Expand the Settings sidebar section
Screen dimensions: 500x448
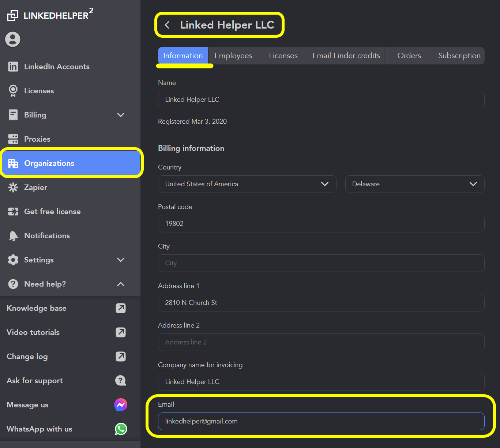coord(121,260)
